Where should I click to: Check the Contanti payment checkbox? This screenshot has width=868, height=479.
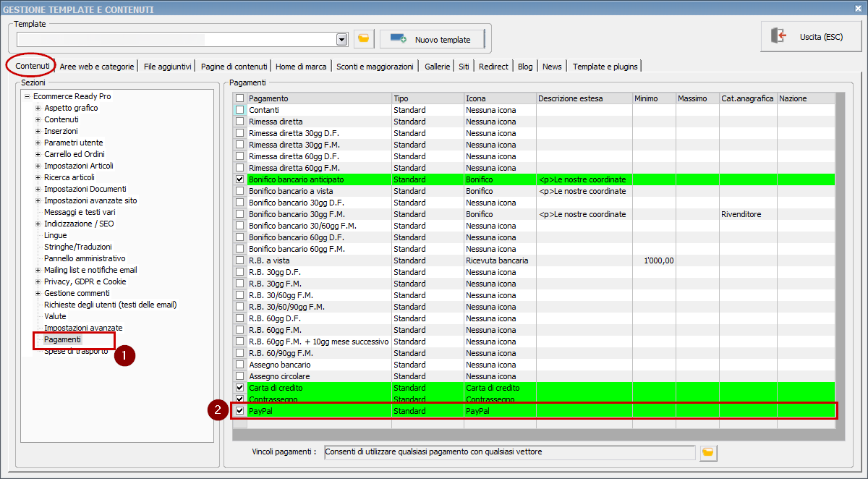[240, 110]
